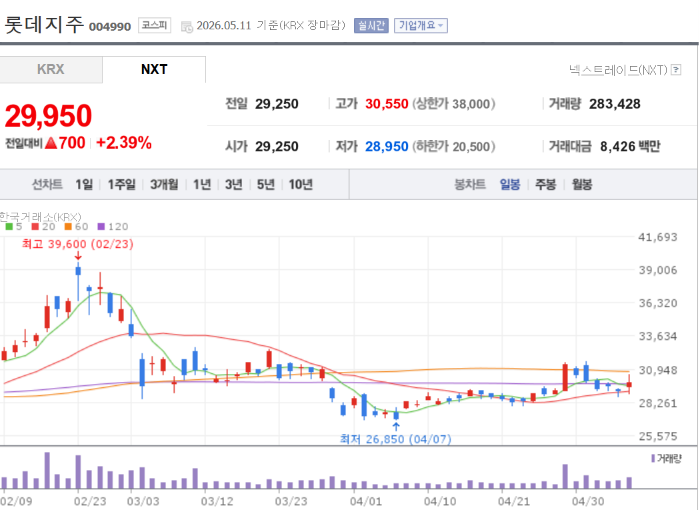Click the calendar icon beside the date
The width and height of the screenshot is (699, 511).
[186, 27]
